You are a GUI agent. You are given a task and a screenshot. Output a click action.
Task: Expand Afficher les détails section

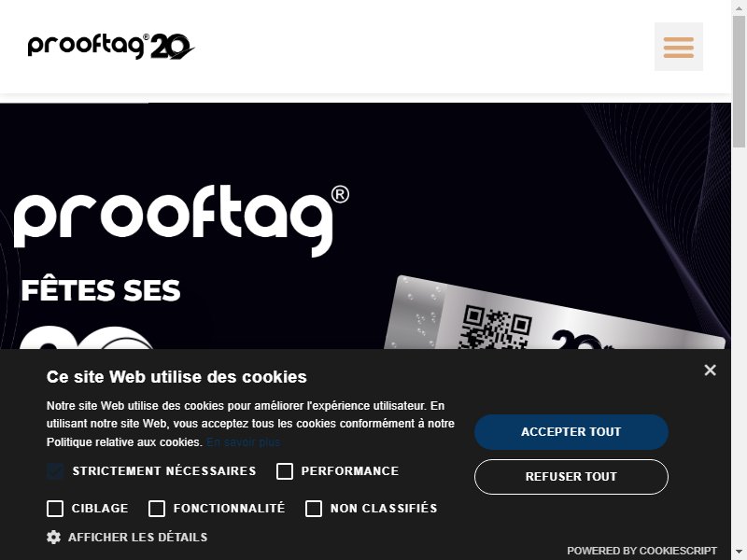pos(137,538)
